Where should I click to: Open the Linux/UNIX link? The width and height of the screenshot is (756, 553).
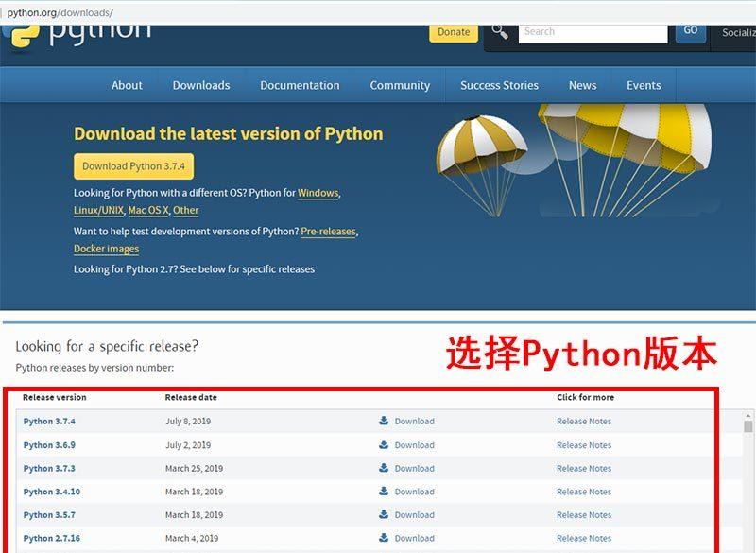pyautogui.click(x=98, y=210)
